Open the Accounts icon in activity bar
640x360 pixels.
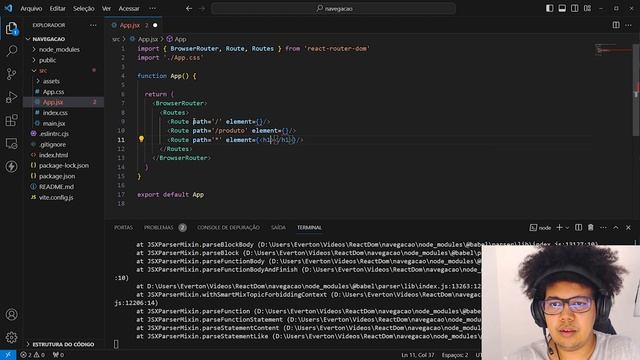pos(11,314)
